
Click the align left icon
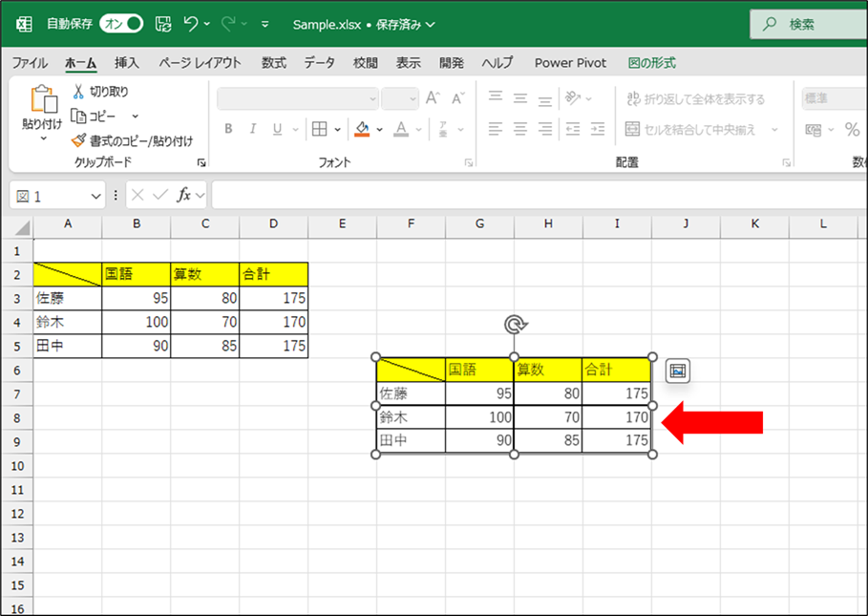tap(496, 129)
